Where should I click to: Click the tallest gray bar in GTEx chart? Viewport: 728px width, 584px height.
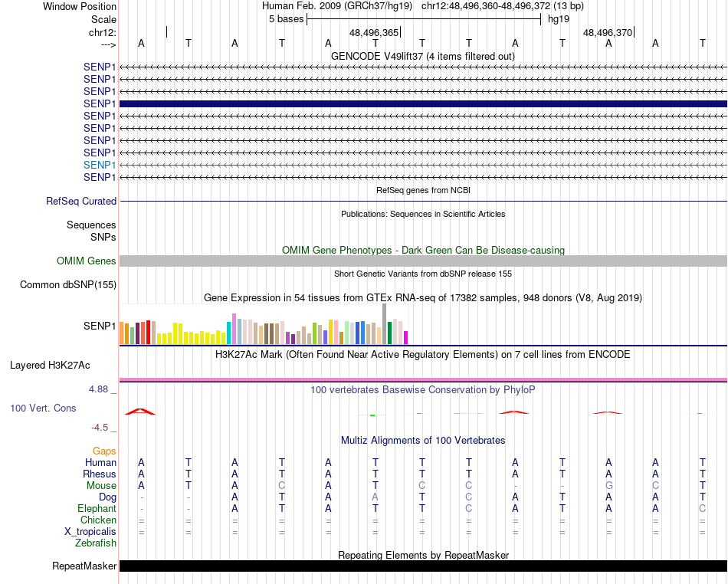pos(385,324)
